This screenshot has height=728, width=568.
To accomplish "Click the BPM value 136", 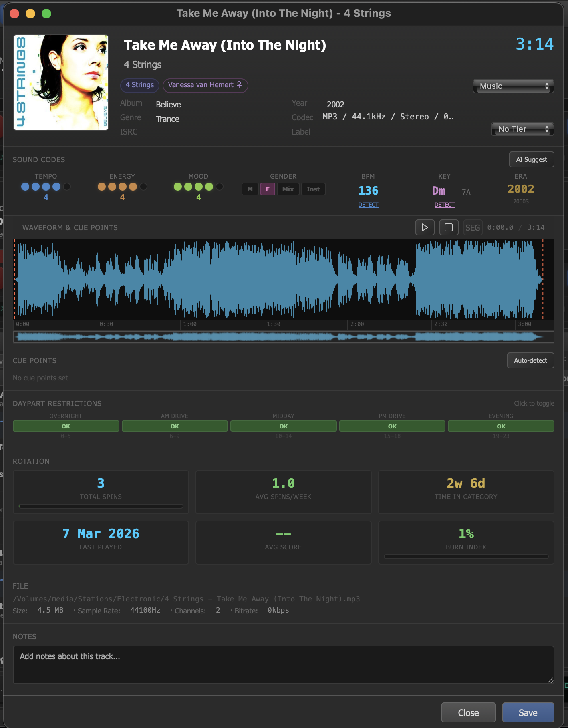I will point(368,191).
